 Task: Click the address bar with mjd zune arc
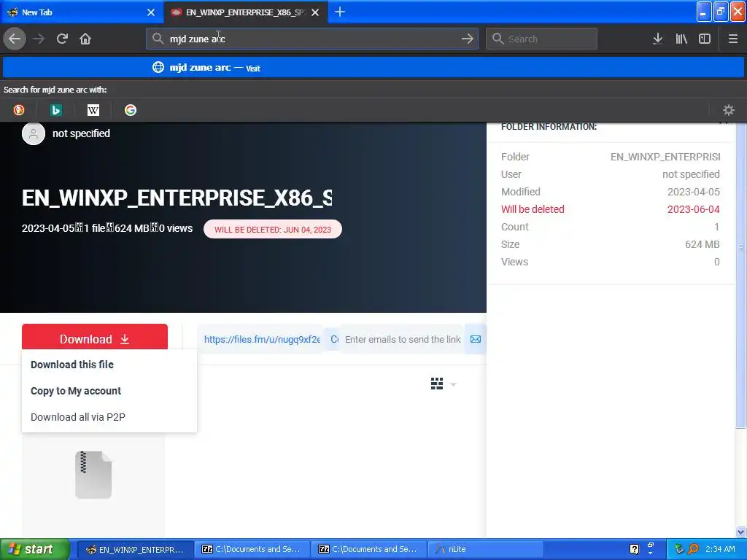[x=312, y=39]
